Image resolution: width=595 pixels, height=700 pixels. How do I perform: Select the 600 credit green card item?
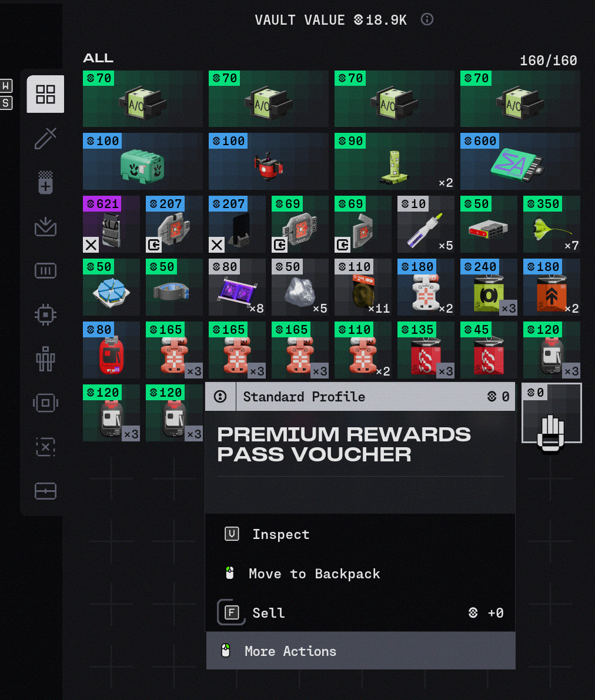pos(520,161)
